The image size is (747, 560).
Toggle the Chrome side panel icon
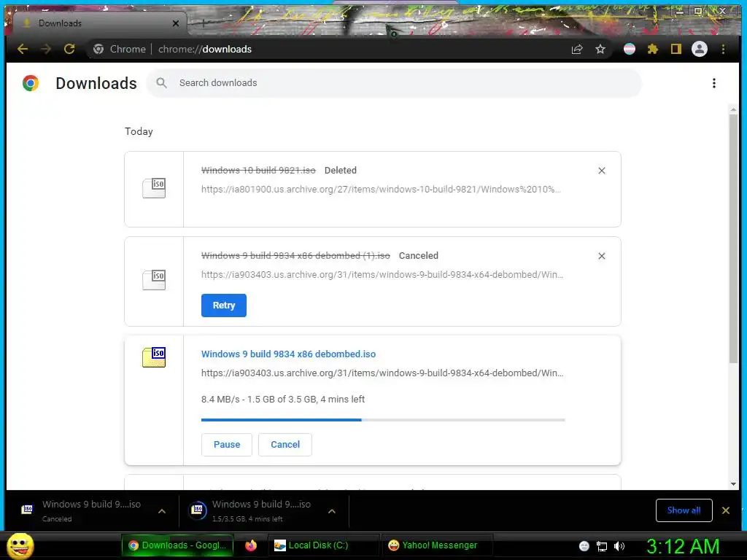(x=676, y=49)
